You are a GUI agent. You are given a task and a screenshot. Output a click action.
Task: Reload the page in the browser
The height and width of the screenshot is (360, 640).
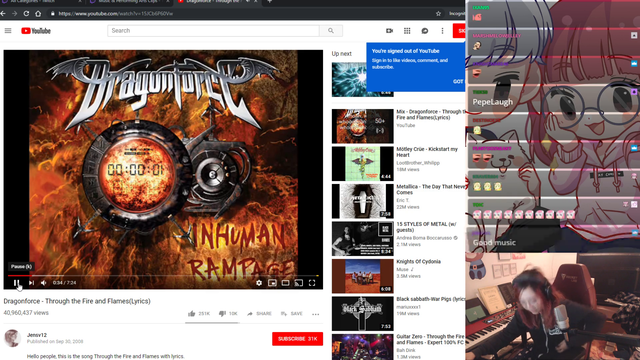tap(26, 13)
